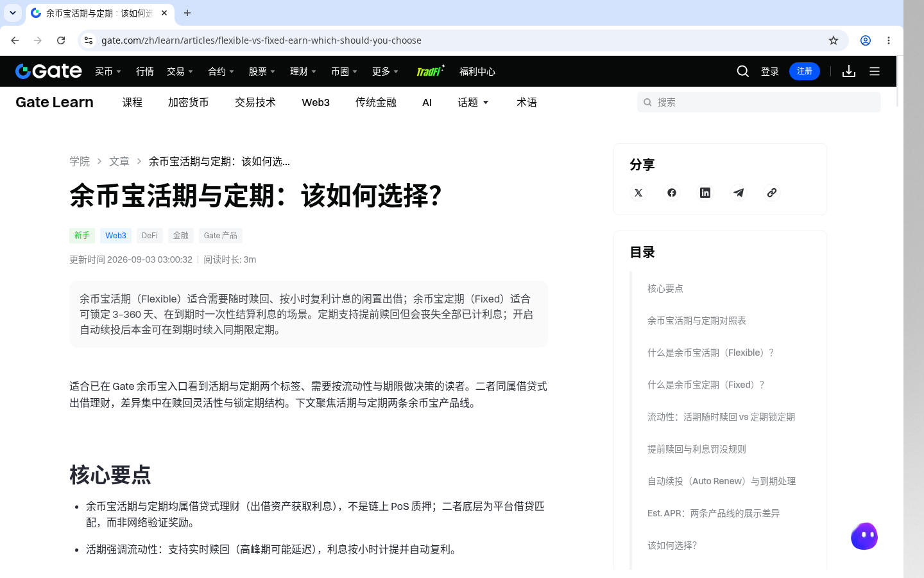
Task: Click the 新手 tag
Action: (x=82, y=236)
